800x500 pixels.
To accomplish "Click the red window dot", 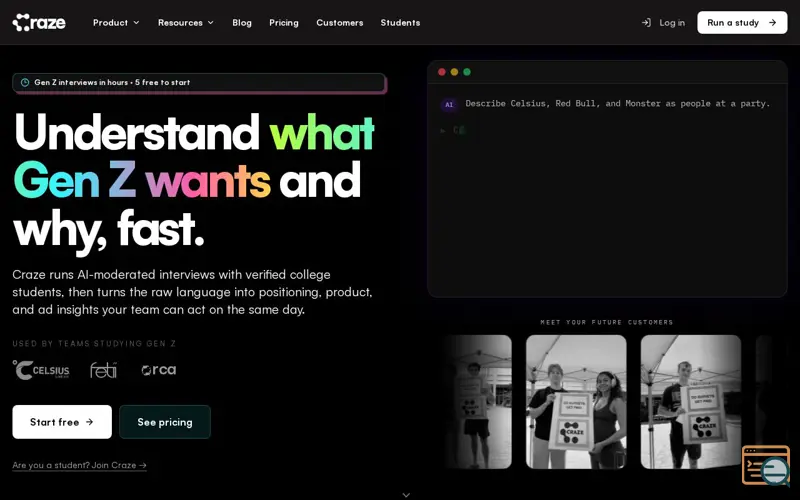I will [x=442, y=72].
